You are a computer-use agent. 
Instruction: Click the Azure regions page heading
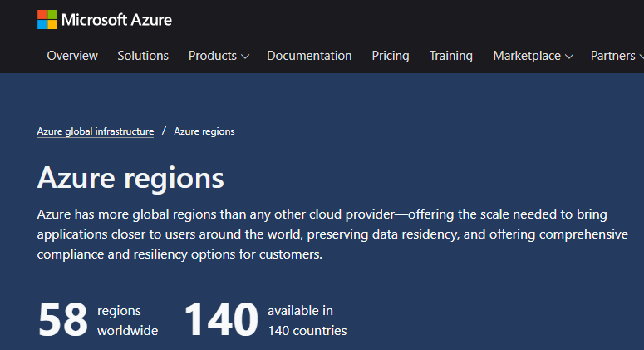coord(130,178)
